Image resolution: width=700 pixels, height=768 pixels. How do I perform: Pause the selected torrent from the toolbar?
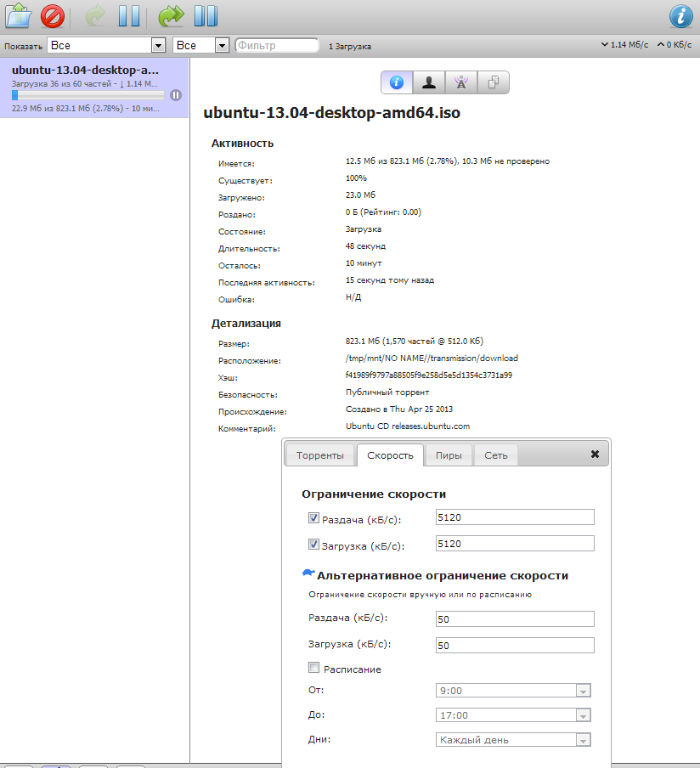(129, 16)
